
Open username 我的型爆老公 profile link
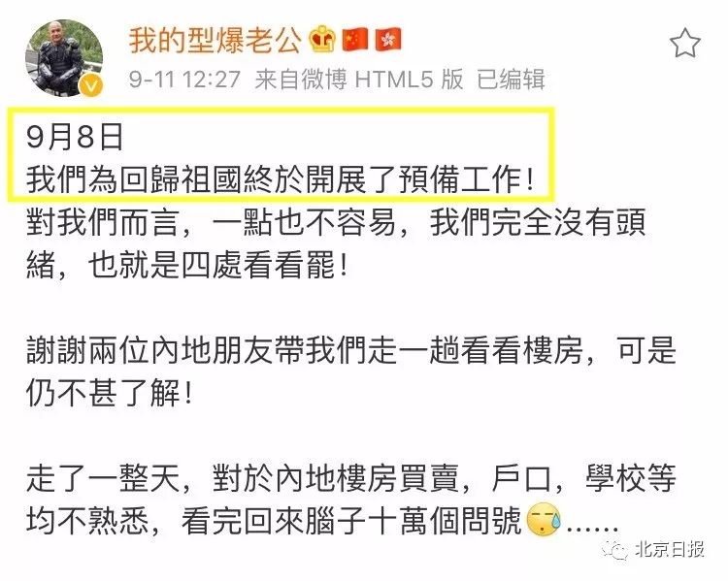click(215, 40)
